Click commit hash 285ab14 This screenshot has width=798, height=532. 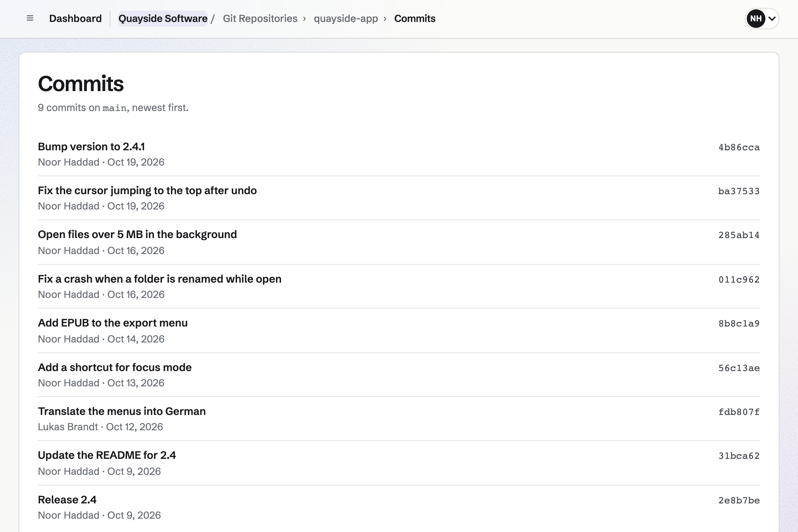(739, 235)
